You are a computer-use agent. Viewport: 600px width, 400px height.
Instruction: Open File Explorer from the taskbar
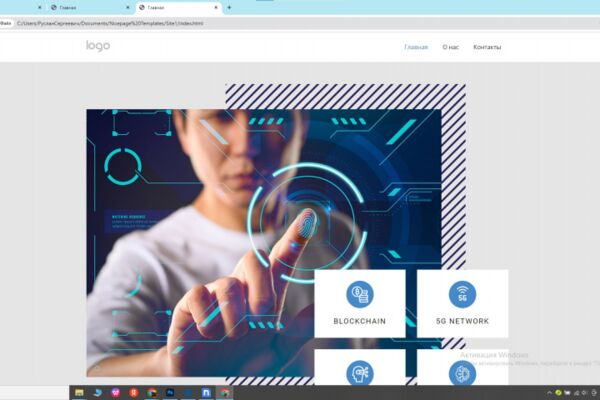[x=79, y=392]
